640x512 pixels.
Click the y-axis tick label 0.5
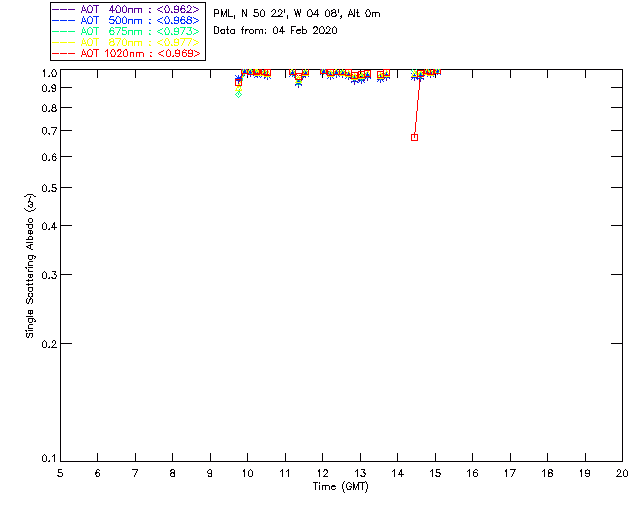click(x=49, y=188)
